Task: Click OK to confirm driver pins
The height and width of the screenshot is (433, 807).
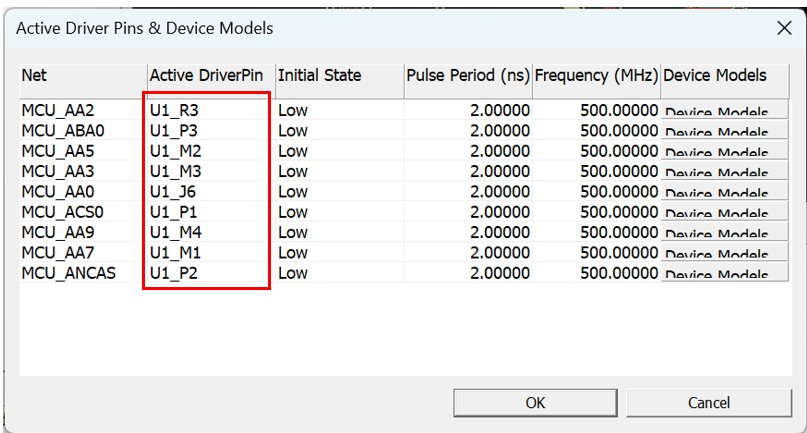Action: point(535,402)
